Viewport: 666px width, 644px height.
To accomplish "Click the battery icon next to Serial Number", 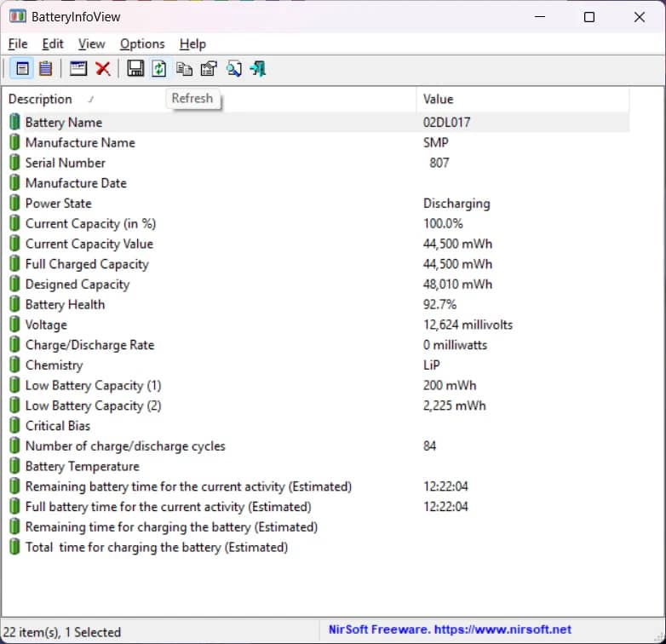I will [x=14, y=162].
